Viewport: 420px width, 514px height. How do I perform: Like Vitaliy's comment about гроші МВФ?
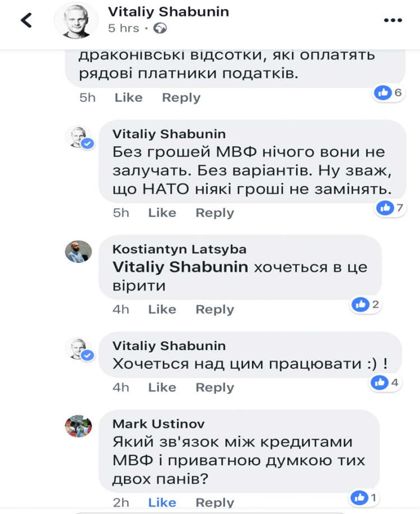click(162, 213)
